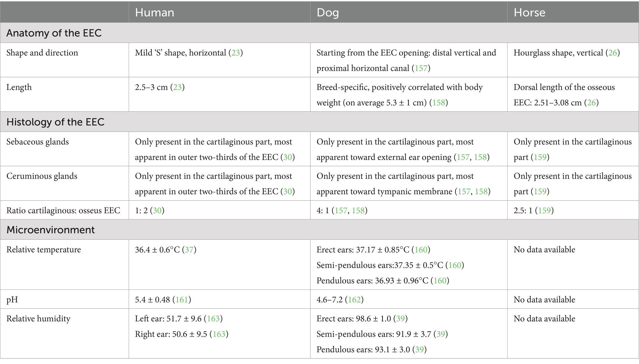This screenshot has height=364, width=639.
Task: Open reference 30 in human Ceruminous glands cell
Action: coord(288,192)
